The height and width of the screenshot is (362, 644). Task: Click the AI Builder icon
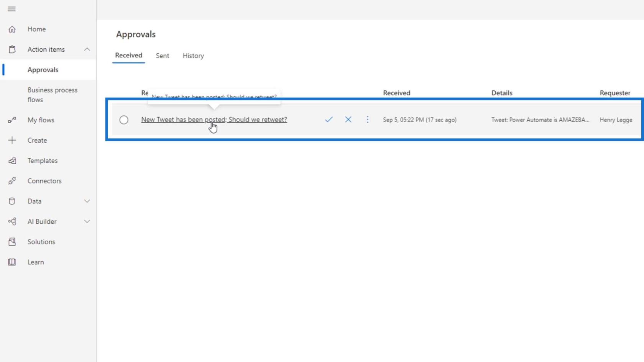(12, 221)
